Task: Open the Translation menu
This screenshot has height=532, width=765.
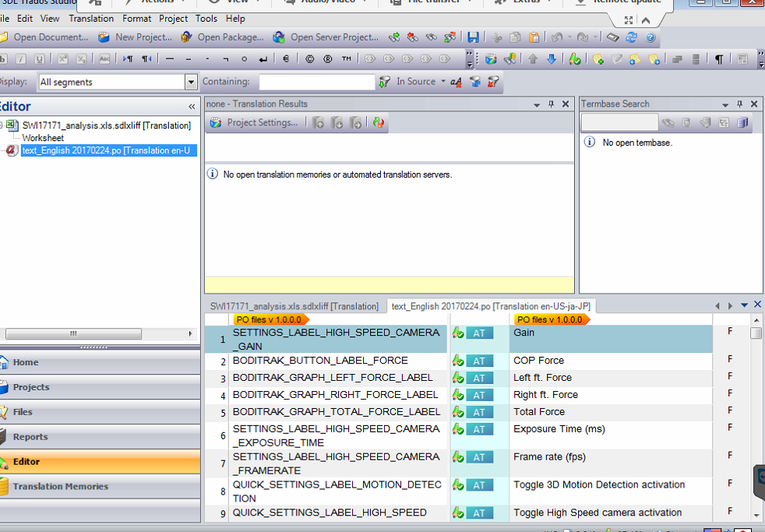Action: click(91, 19)
